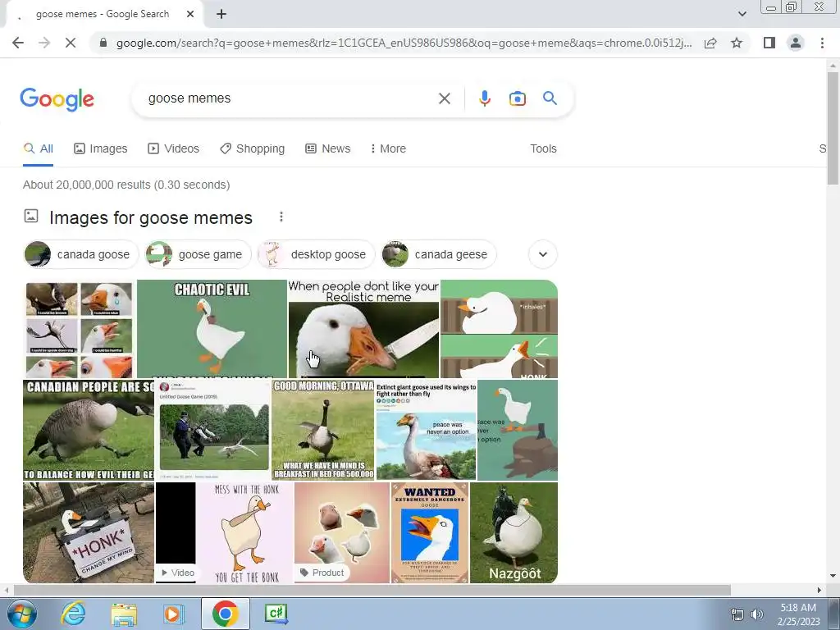Filter by goose game chip
Image resolution: width=840 pixels, height=630 pixels.
click(198, 254)
